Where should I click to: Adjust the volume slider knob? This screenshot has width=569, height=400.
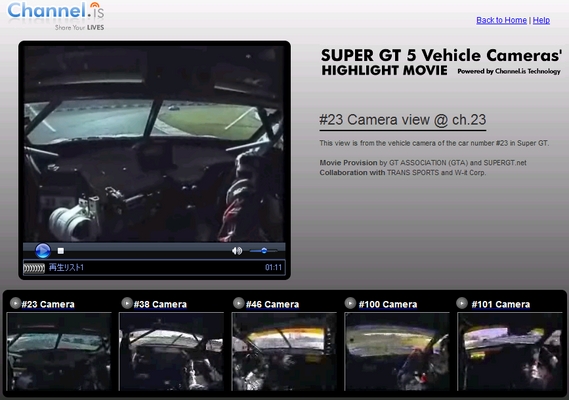[264, 250]
